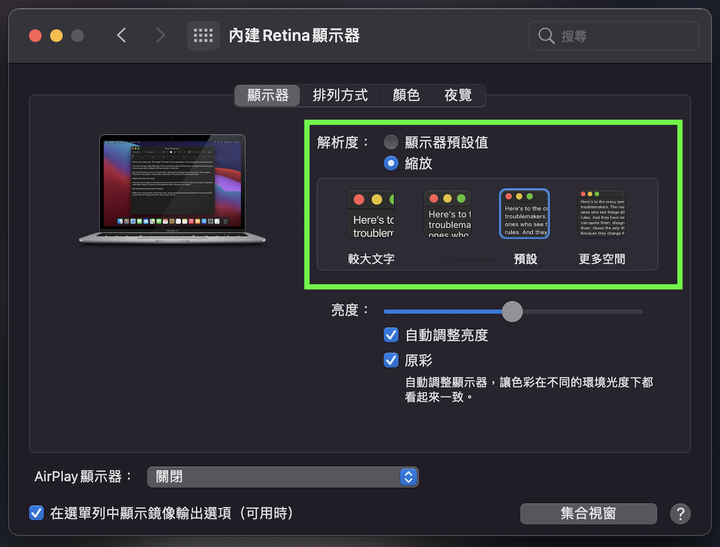Click the 集合視窗 button

[588, 513]
